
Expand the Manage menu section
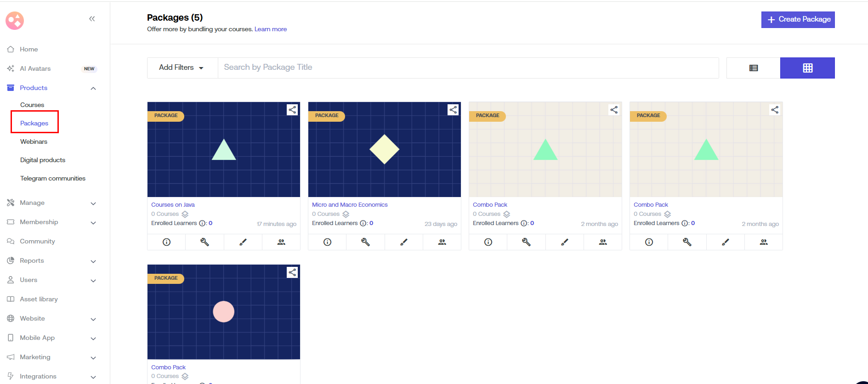[51, 203]
